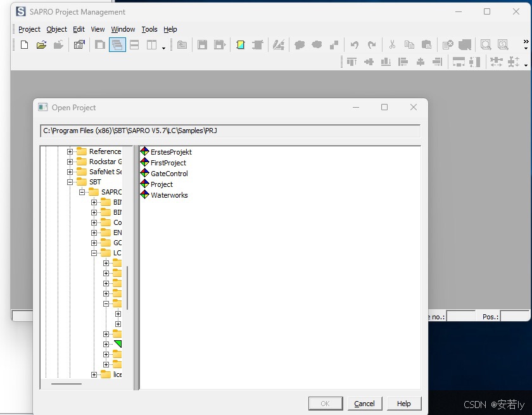
Task: Expand the lice folder node
Action: pos(94,374)
